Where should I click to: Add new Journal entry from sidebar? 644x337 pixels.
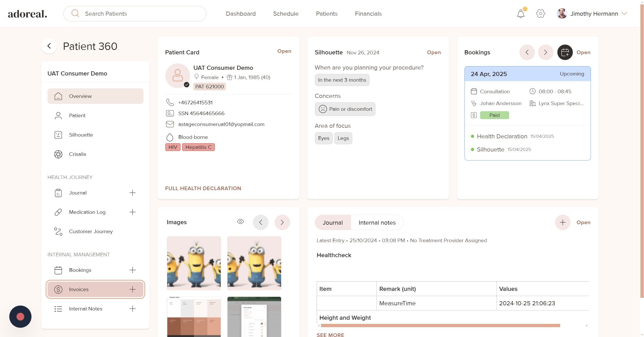tap(132, 193)
